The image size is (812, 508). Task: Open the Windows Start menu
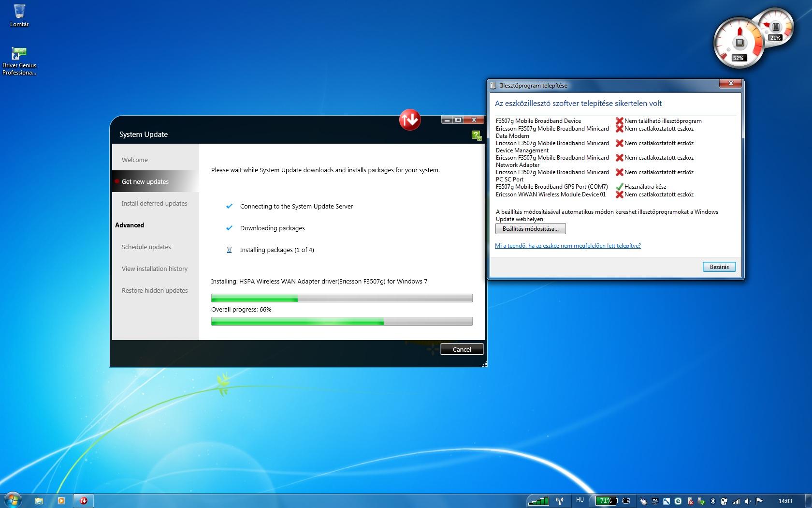[12, 500]
